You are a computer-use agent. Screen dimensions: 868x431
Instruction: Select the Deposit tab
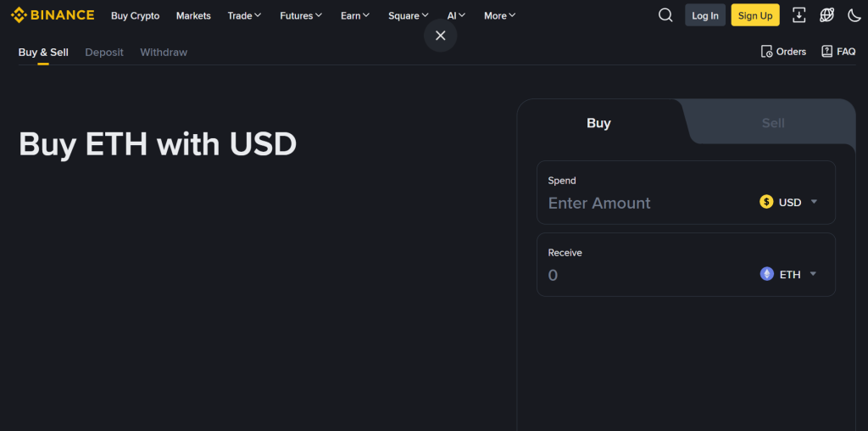pyautogui.click(x=104, y=52)
